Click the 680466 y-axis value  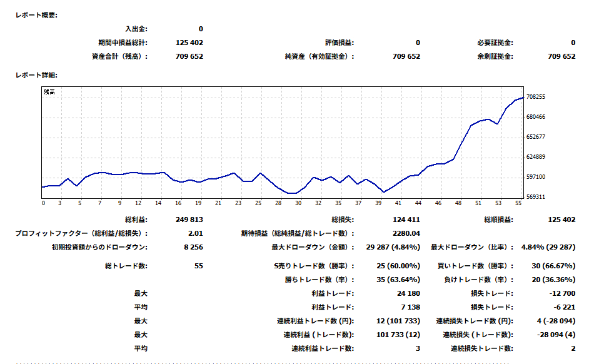click(536, 117)
